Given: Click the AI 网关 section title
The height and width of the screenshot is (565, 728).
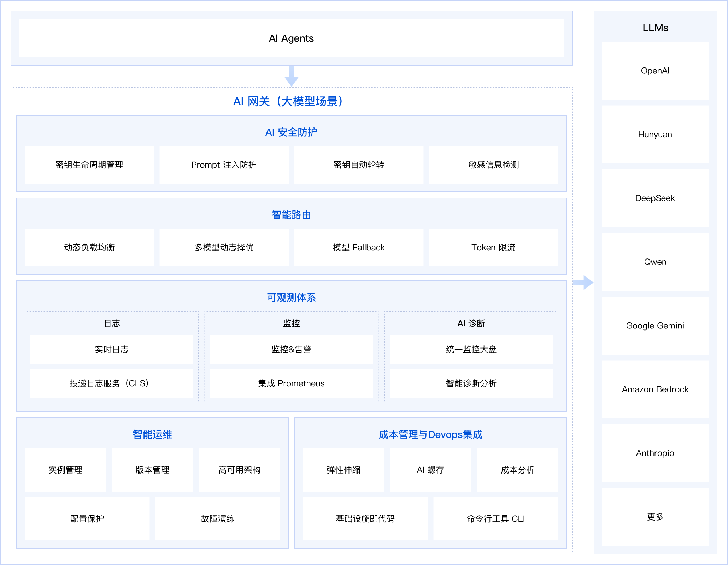Looking at the screenshot, I should point(288,101).
